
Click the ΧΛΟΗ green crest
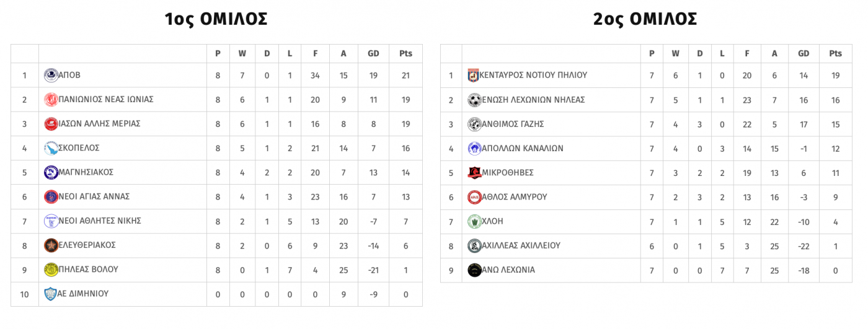(474, 221)
